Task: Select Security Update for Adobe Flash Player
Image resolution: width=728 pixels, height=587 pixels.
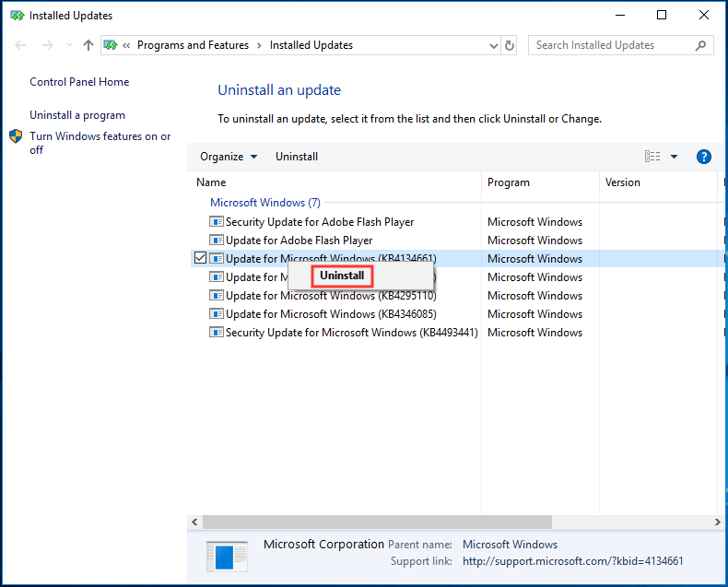Action: [320, 222]
